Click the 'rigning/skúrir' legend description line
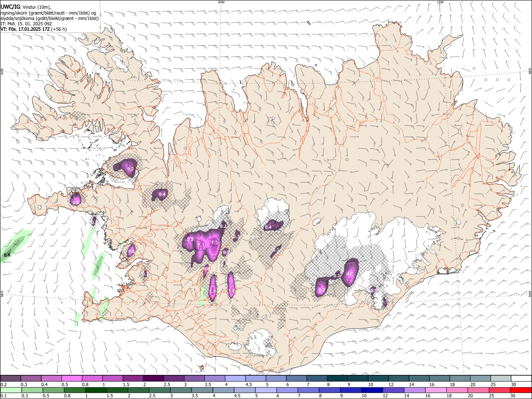The height and width of the screenshot is (399, 532). pyautogui.click(x=48, y=12)
